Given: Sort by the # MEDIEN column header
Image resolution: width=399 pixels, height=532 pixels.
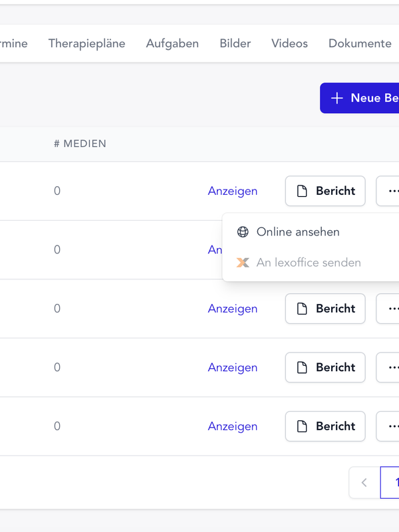Looking at the screenshot, I should pyautogui.click(x=80, y=144).
